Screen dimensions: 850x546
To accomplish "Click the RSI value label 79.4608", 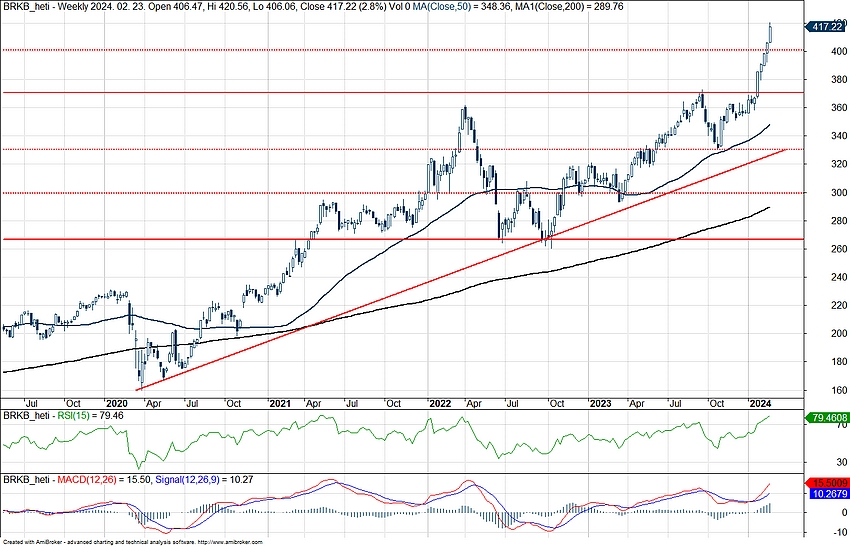I will [x=827, y=417].
